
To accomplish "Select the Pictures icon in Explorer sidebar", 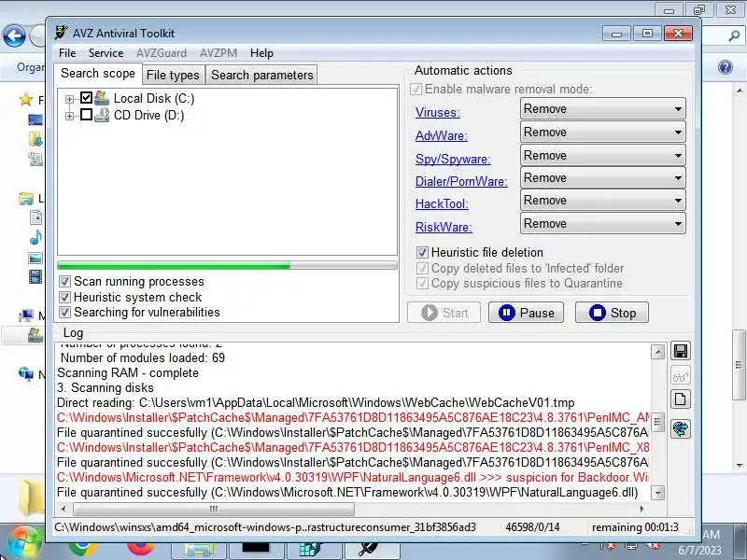I will pyautogui.click(x=35, y=259).
